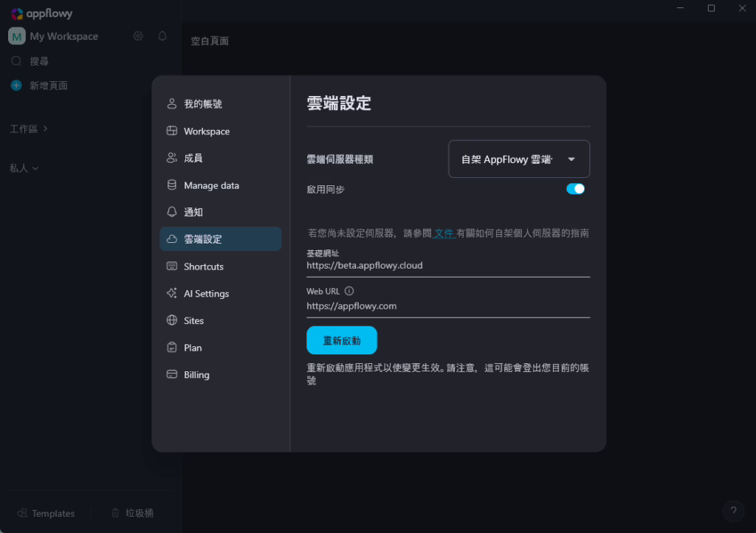Open the notifications bell in sidebar header
Viewport: 756px width, 533px height.
pos(162,36)
